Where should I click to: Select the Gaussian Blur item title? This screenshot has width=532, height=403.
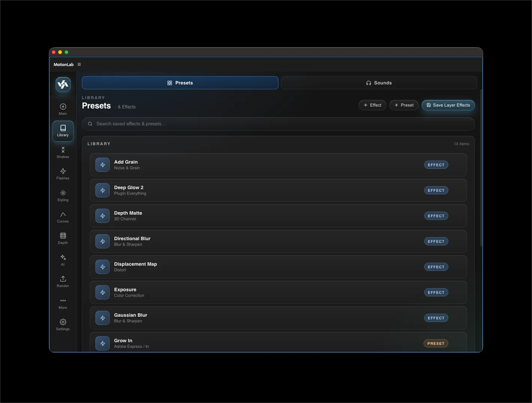point(131,315)
